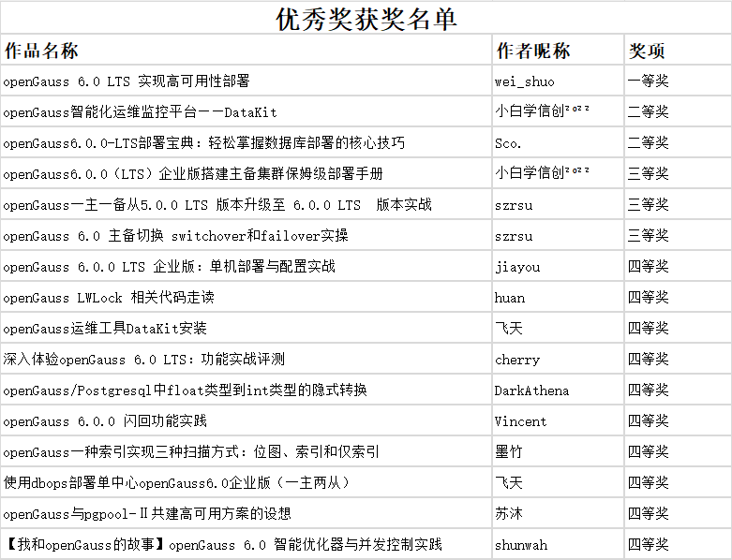Viewport: 732px width, 560px height.
Task: Click 【我和openGauss的故事】智能优化器 title
Action: (x=223, y=545)
